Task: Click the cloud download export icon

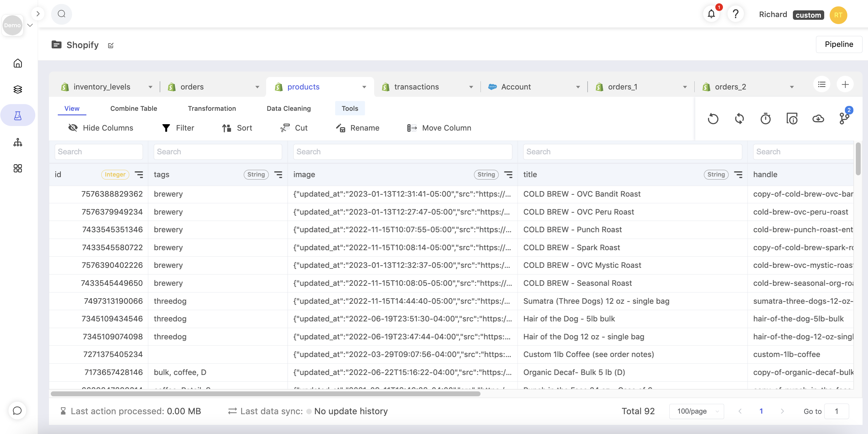Action: coord(818,119)
